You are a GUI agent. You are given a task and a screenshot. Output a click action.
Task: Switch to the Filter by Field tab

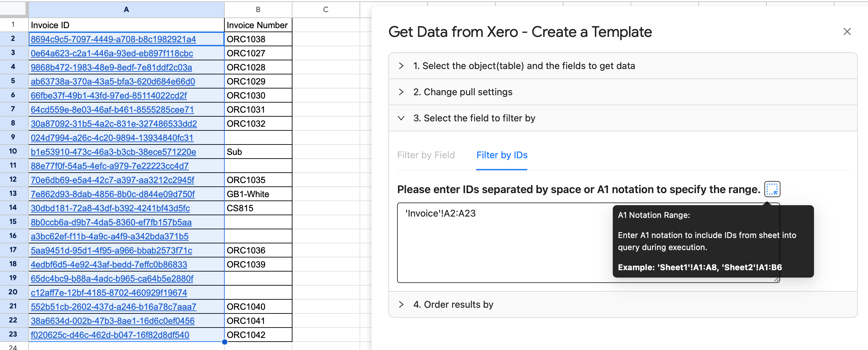tap(426, 155)
